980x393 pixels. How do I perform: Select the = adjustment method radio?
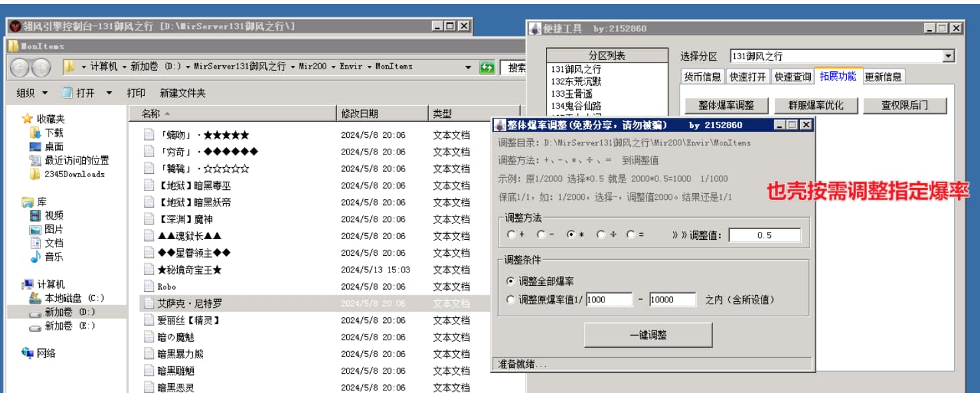(x=630, y=234)
